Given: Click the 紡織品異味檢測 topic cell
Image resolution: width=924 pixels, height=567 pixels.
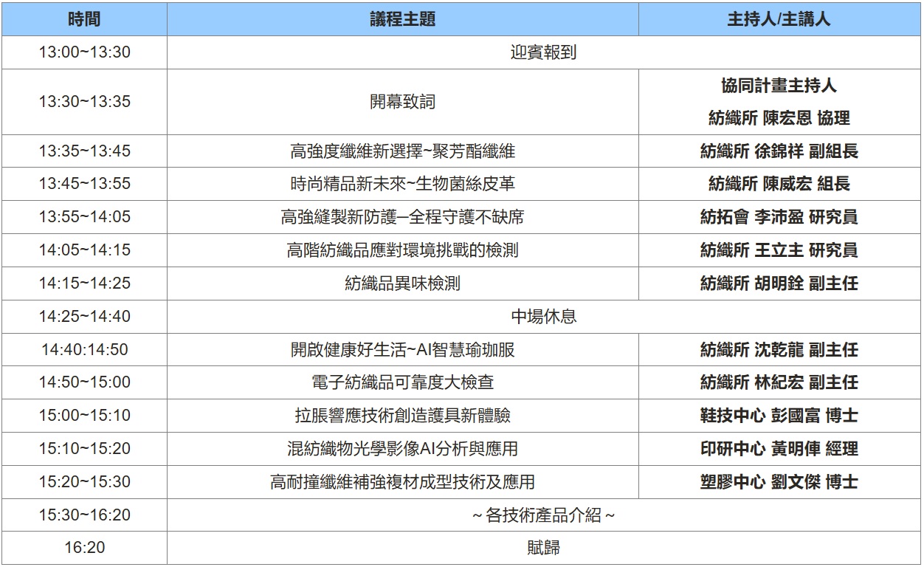Looking at the screenshot, I should [402, 283].
